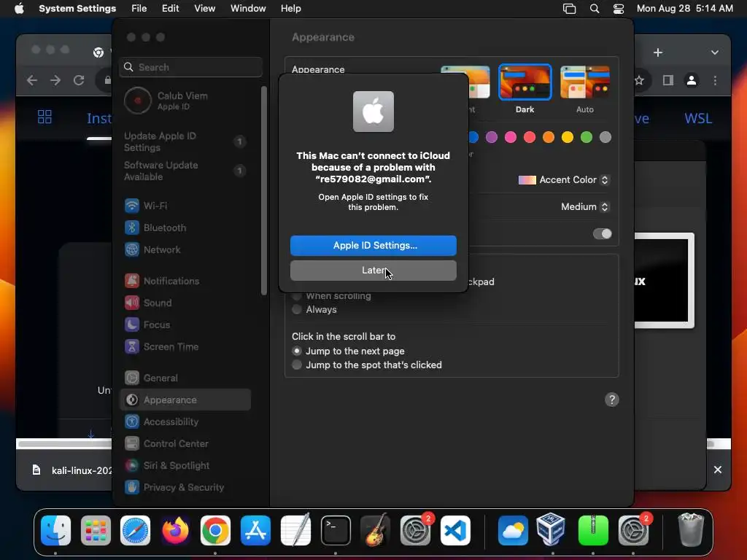Pick the yellow accent color
The image size is (747, 560).
tap(568, 138)
